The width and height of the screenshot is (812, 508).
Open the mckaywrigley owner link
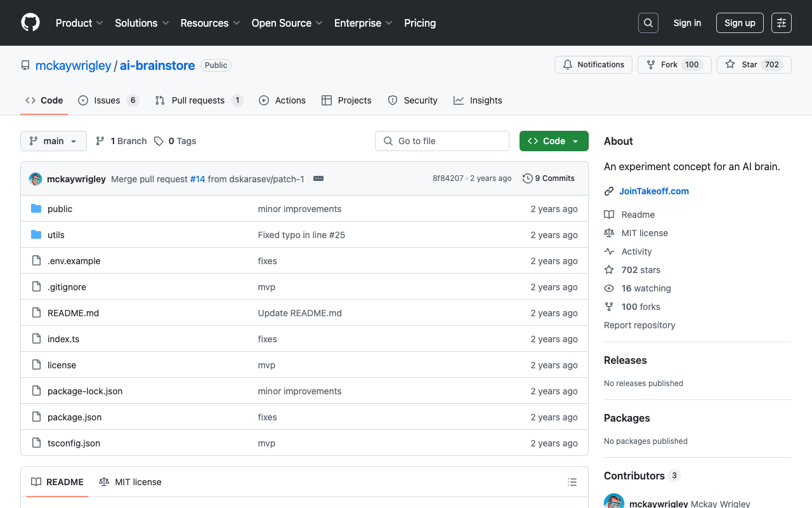[73, 65]
